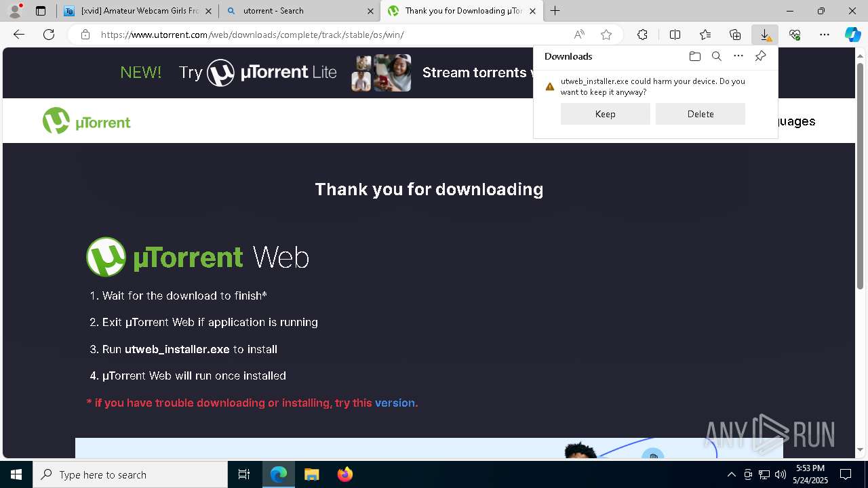Viewport: 868px width, 488px height.
Task: Switch to the utorrent - Search tab
Action: (300, 11)
